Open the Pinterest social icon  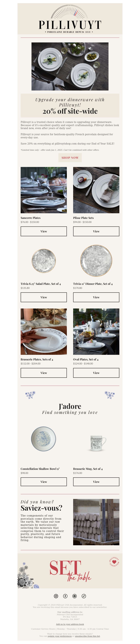click(75, 596)
